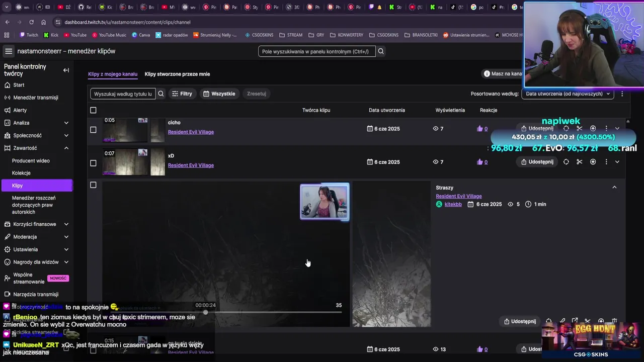The height and width of the screenshot is (362, 644).
Task: Click the clip list scrollbar up arrow
Action: click(x=627, y=121)
